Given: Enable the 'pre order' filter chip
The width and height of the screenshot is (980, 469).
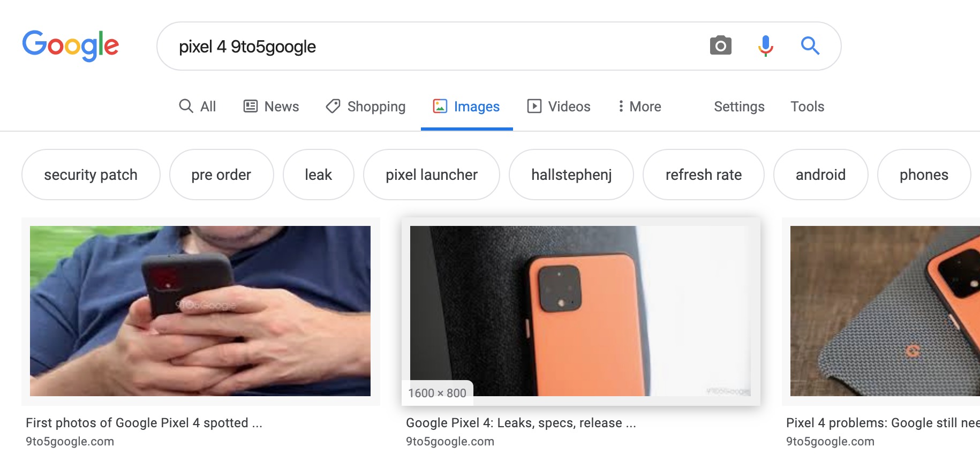Looking at the screenshot, I should pos(221,175).
